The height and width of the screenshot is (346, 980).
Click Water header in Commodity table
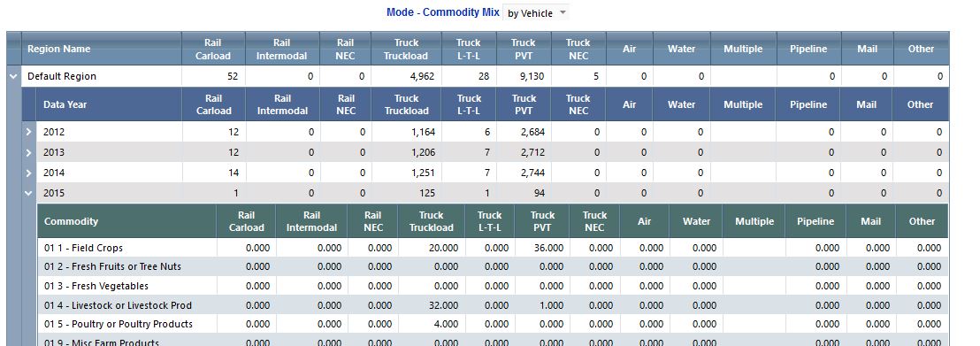[x=695, y=221]
